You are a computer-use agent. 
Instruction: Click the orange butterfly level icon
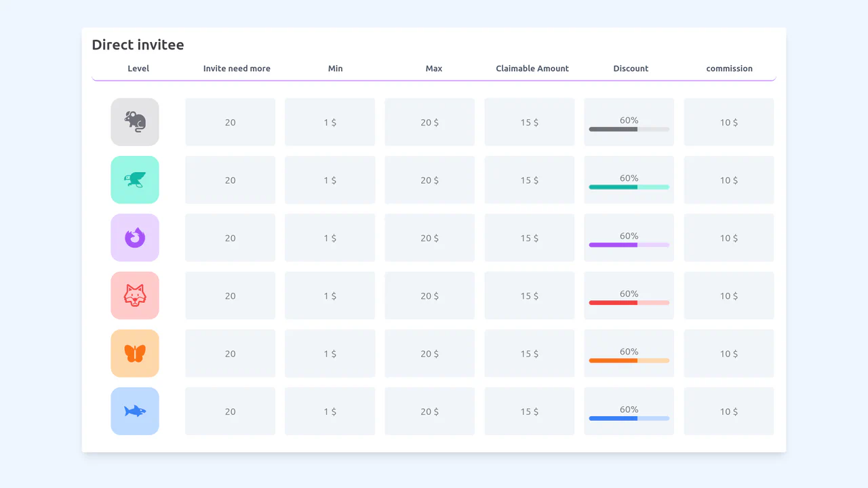pos(135,353)
